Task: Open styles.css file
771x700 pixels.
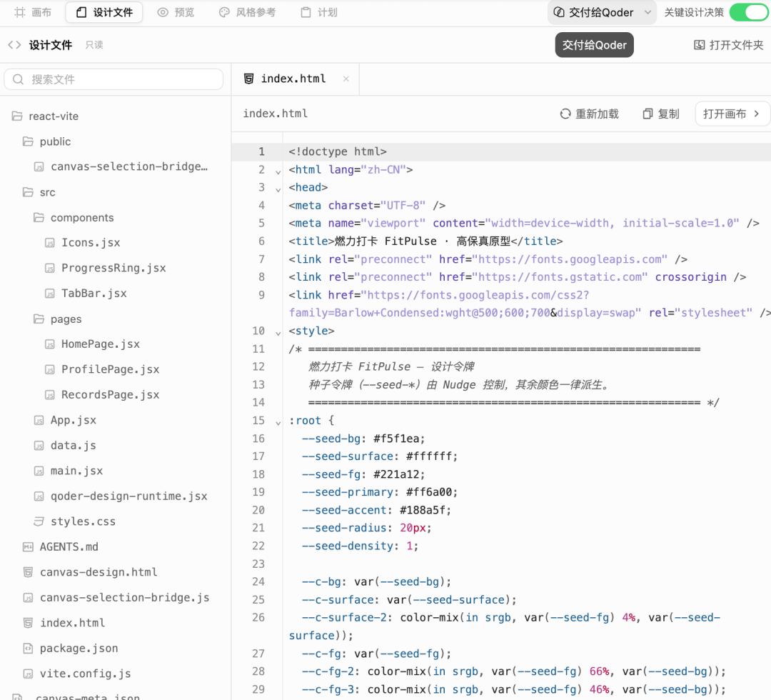Action: pyautogui.click(x=75, y=522)
